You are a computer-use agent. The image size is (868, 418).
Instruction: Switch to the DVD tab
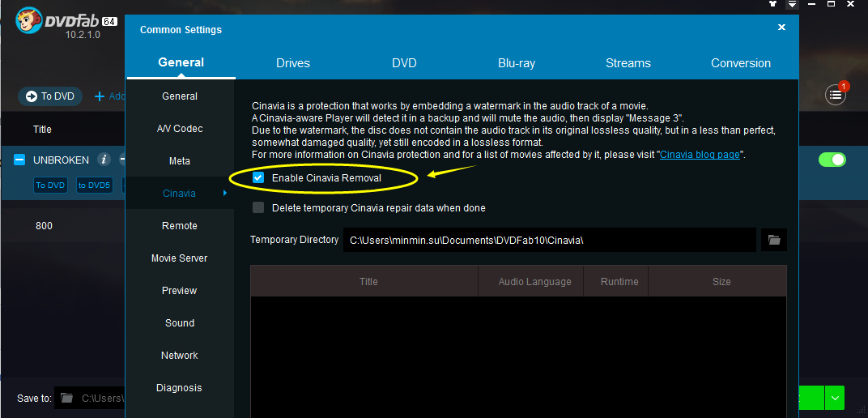404,63
